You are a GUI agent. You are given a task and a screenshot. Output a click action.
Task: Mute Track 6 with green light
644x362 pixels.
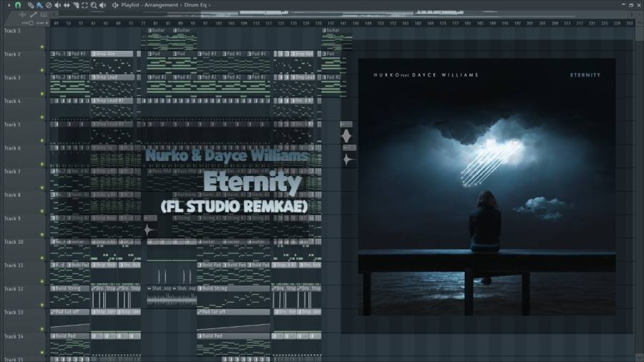42,164
